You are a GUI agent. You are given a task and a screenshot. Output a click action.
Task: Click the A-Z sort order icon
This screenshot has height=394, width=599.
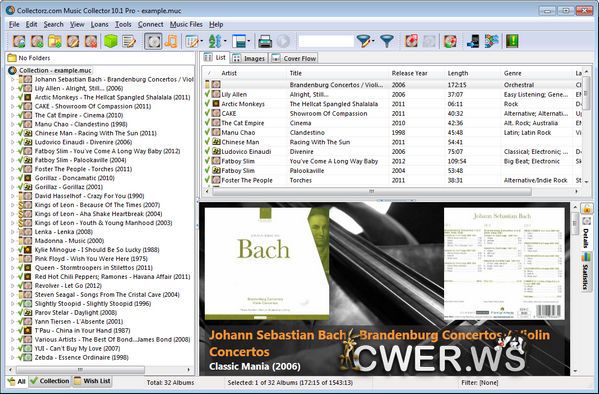[x=215, y=41]
